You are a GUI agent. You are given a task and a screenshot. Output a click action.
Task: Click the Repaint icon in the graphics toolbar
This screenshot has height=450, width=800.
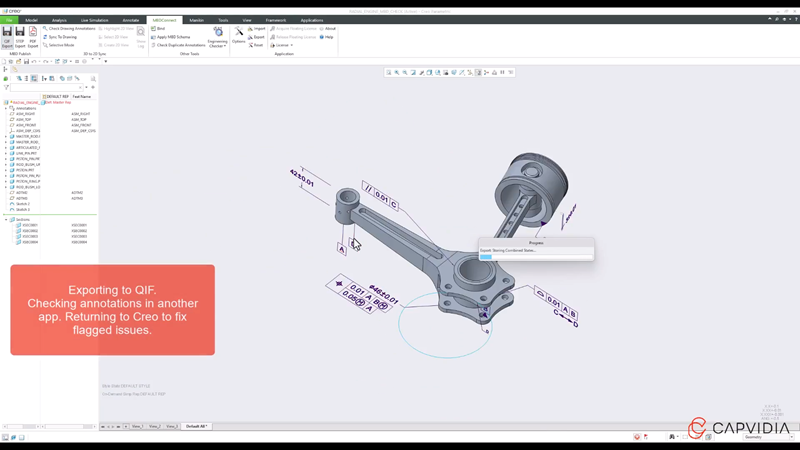coord(413,72)
